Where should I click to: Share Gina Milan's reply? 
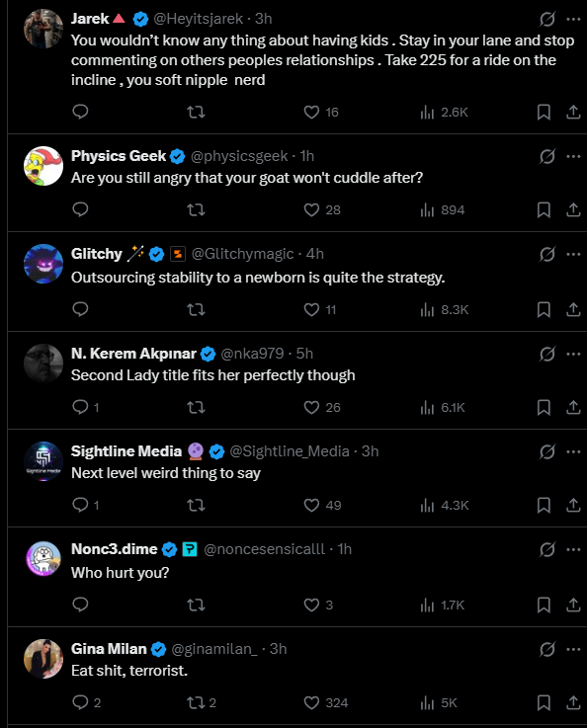573,702
